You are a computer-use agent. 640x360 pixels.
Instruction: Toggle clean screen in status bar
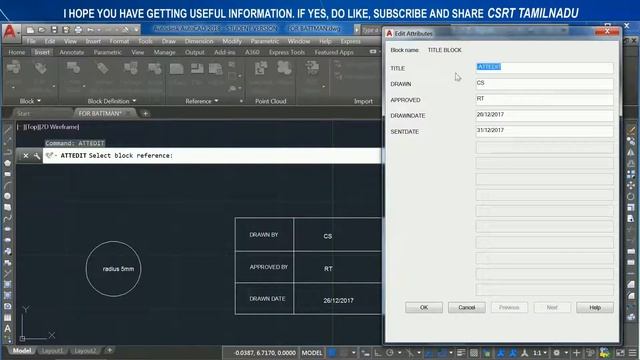tap(620, 353)
